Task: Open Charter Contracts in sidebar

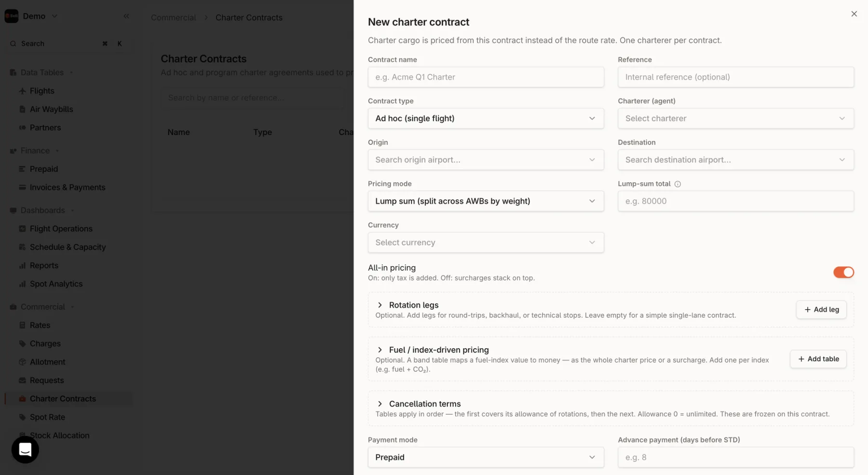Action: 68,399
